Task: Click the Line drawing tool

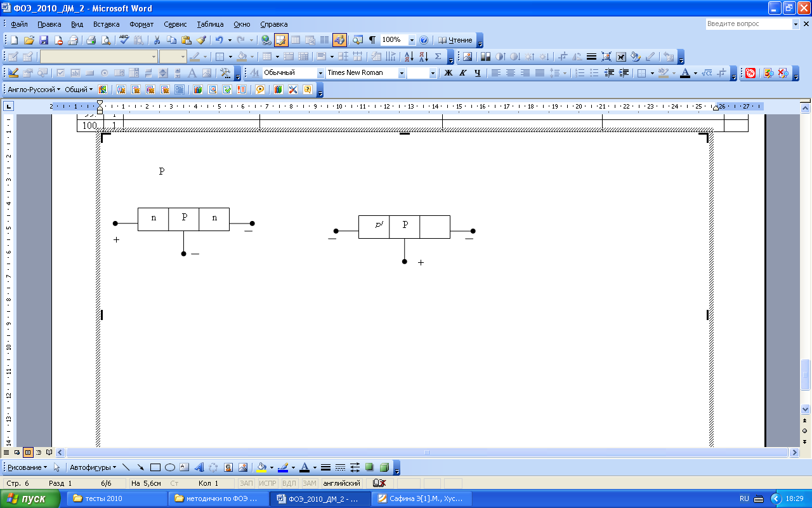Action: pyautogui.click(x=126, y=467)
